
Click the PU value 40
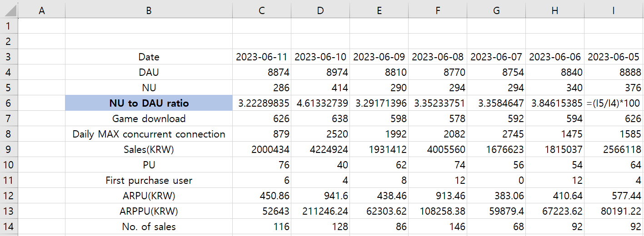[320, 165]
